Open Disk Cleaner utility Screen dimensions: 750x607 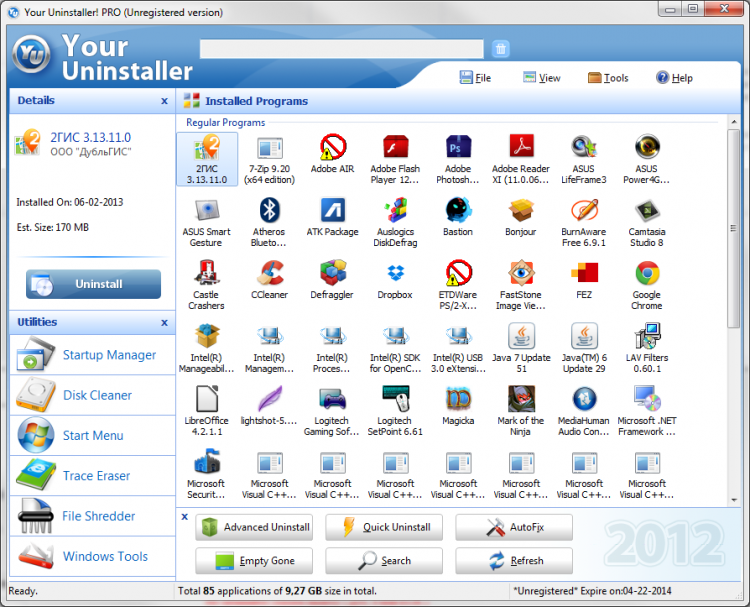[x=92, y=395]
